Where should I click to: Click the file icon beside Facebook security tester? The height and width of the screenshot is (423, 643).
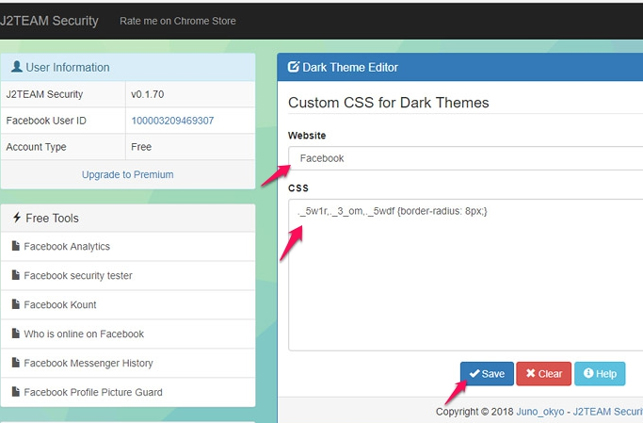[16, 275]
